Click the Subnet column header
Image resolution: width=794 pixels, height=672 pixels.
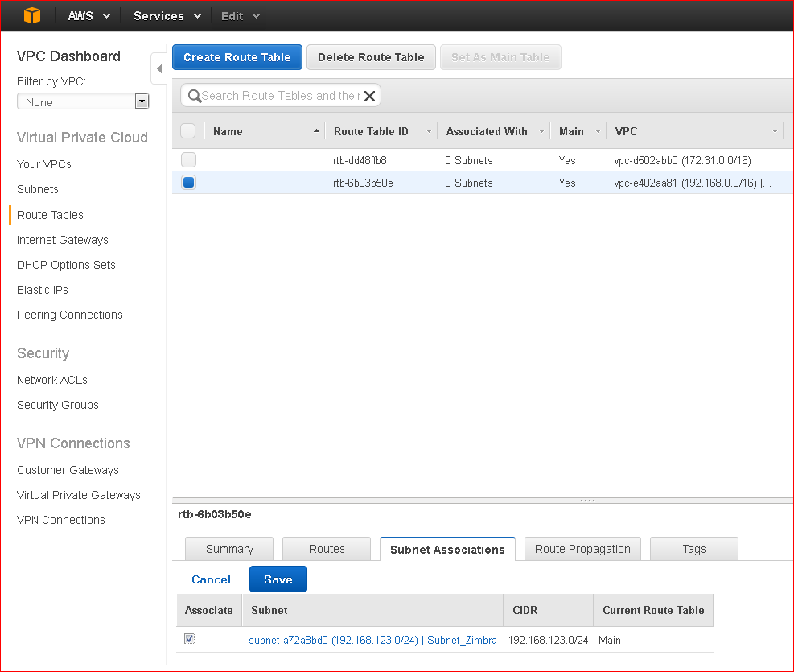(373, 610)
